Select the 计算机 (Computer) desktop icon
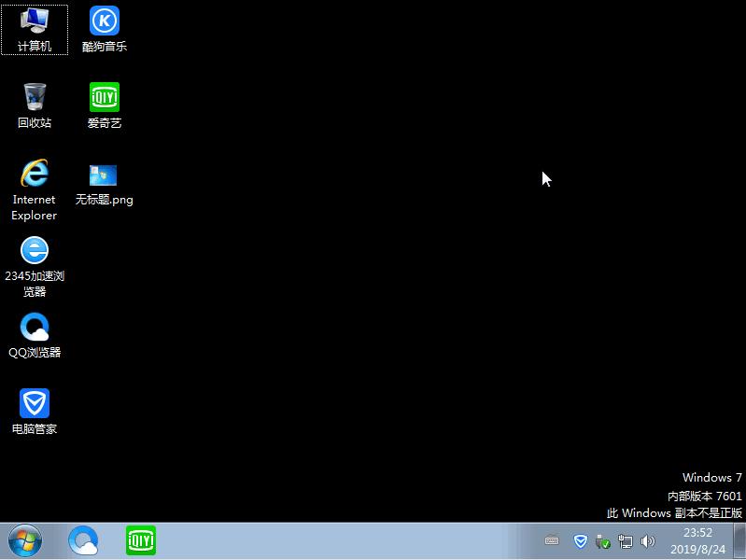Screen dimensions: 746x560 coord(35,30)
